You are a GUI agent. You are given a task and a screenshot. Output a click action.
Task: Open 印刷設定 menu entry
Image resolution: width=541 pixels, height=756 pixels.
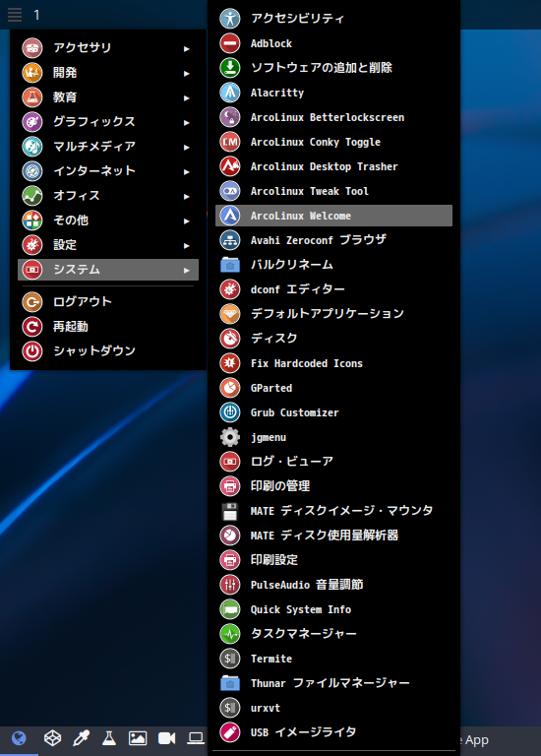(333, 560)
